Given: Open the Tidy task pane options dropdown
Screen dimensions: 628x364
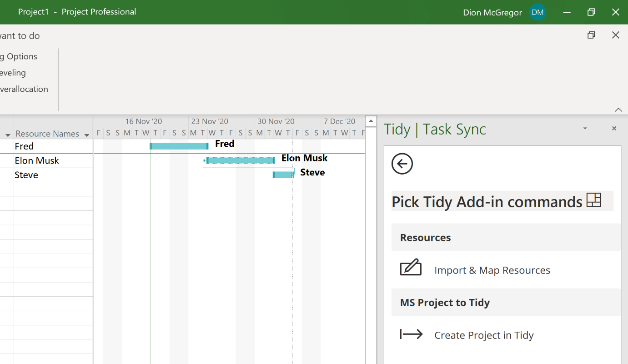Looking at the screenshot, I should [x=585, y=129].
